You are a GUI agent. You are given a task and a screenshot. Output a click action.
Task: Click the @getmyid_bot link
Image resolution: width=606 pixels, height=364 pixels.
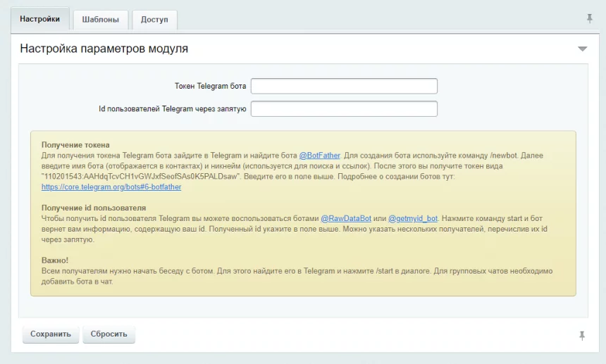(413, 218)
